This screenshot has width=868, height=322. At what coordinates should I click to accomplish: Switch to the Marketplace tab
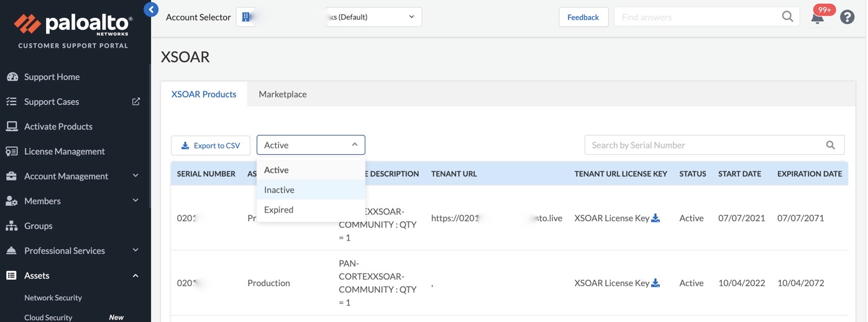click(x=282, y=94)
